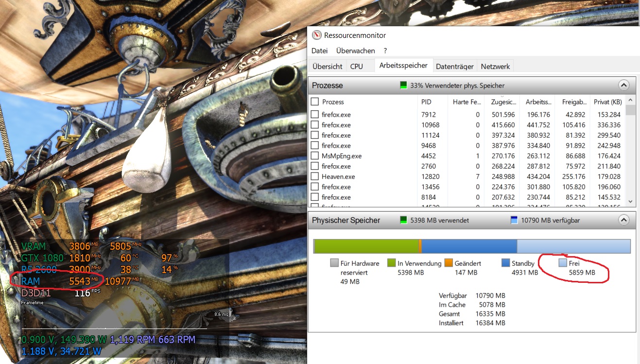Open the Datei menu

tap(319, 51)
